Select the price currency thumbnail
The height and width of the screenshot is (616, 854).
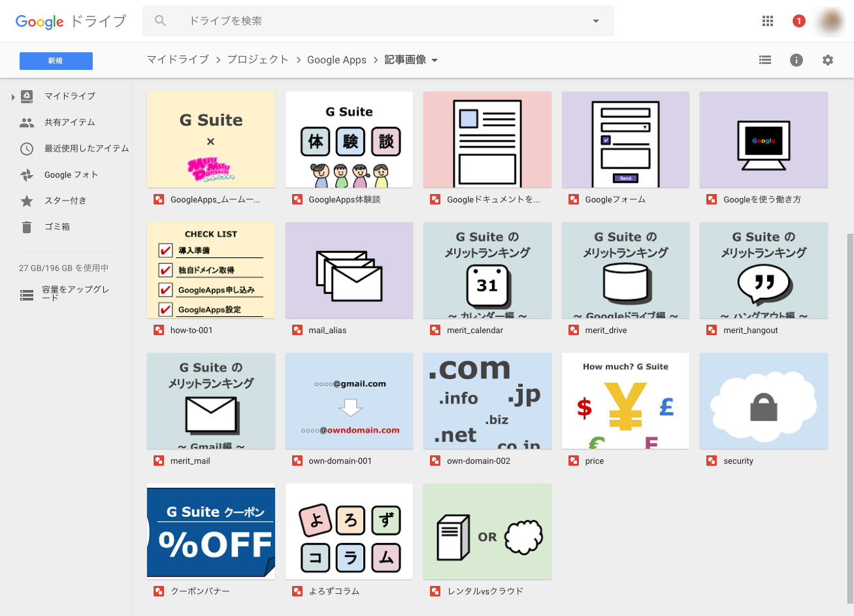(626, 401)
